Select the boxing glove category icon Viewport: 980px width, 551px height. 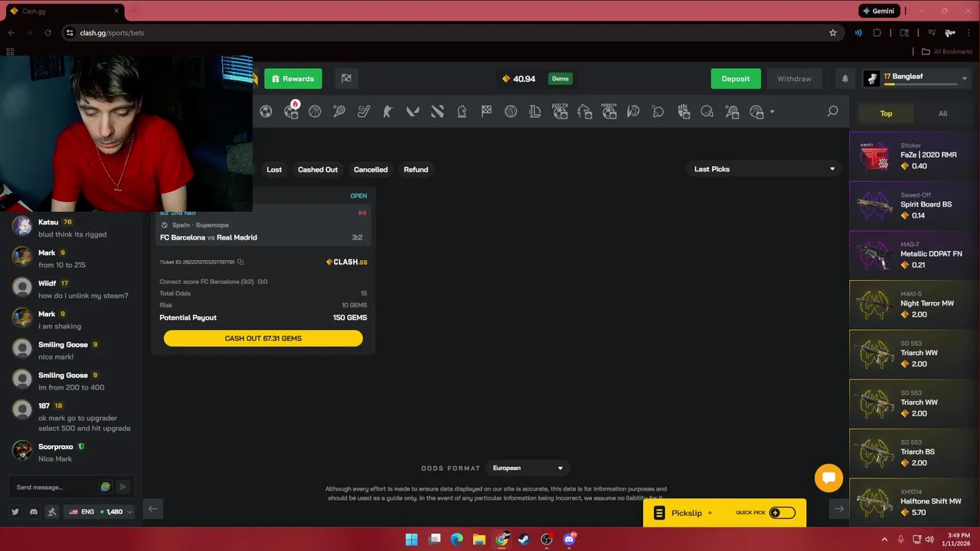click(x=684, y=112)
